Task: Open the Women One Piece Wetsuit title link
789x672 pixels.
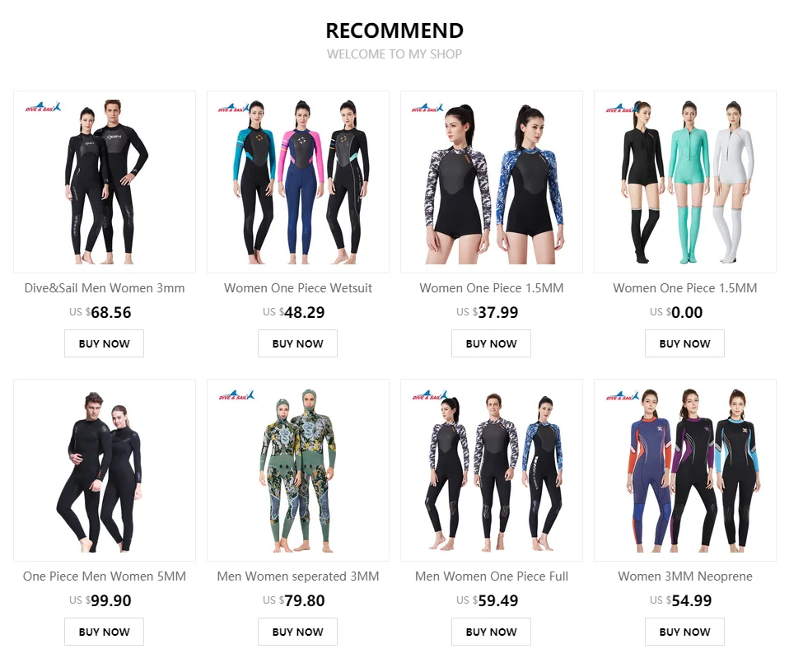Action: coord(298,288)
